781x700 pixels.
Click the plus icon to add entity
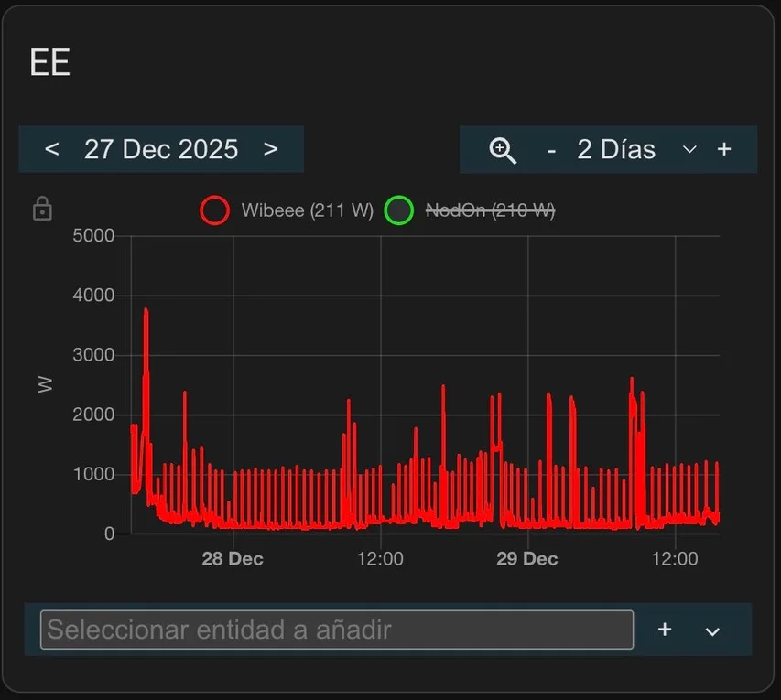[666, 630]
